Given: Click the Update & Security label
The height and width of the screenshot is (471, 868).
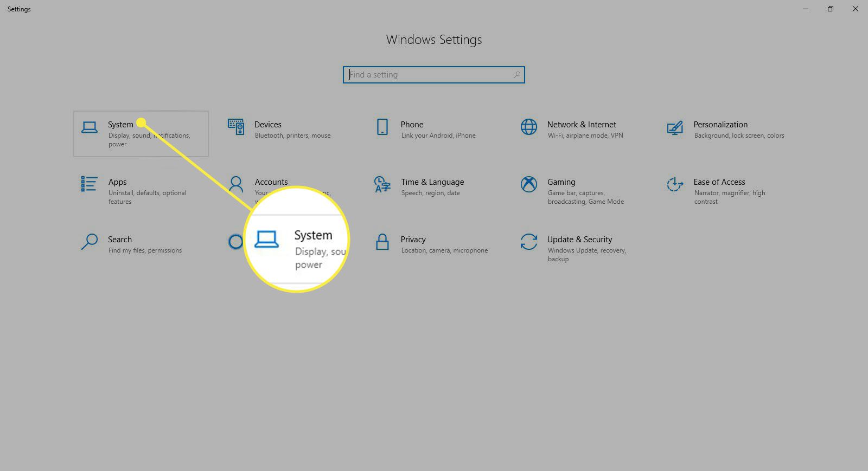Looking at the screenshot, I should pyautogui.click(x=579, y=240).
